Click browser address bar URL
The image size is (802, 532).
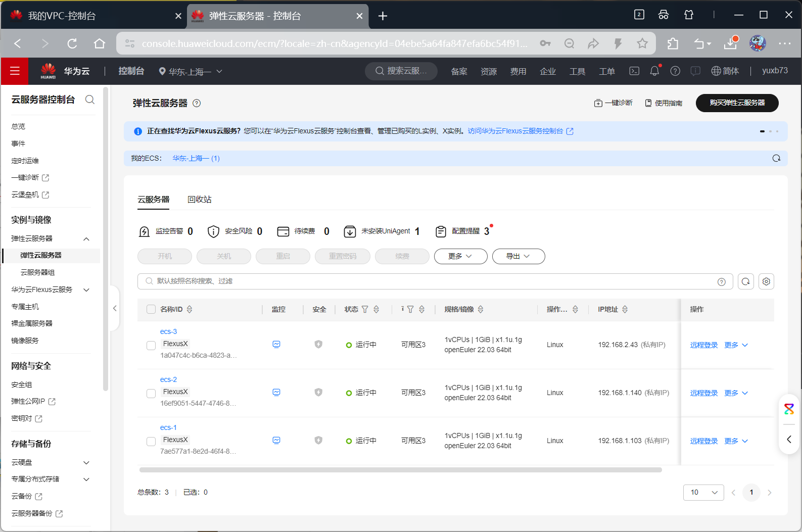(335, 43)
